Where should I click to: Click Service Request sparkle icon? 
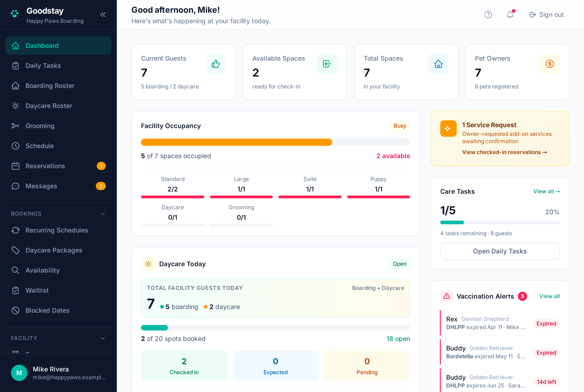point(448,129)
